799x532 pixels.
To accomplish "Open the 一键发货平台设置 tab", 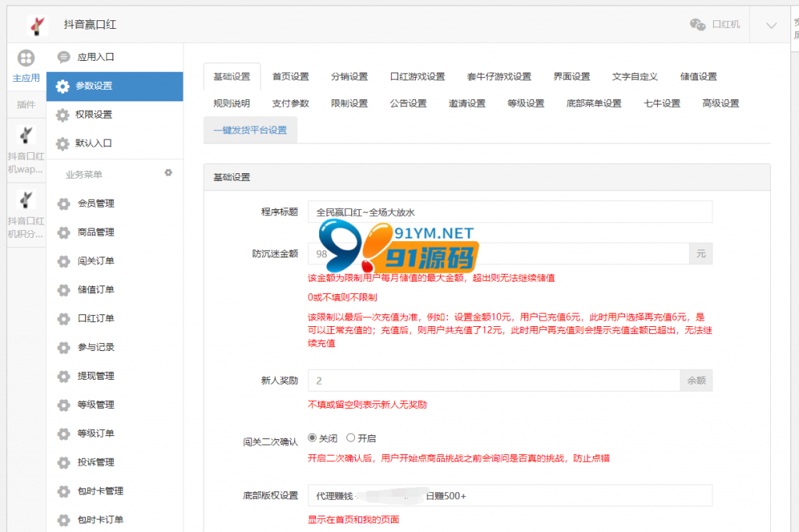I will (250, 130).
